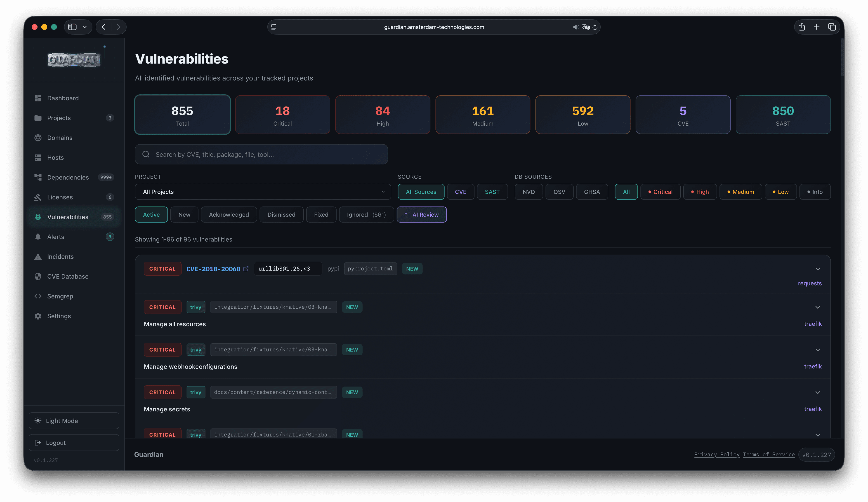
Task: Click the Settings gear icon
Action: (38, 316)
